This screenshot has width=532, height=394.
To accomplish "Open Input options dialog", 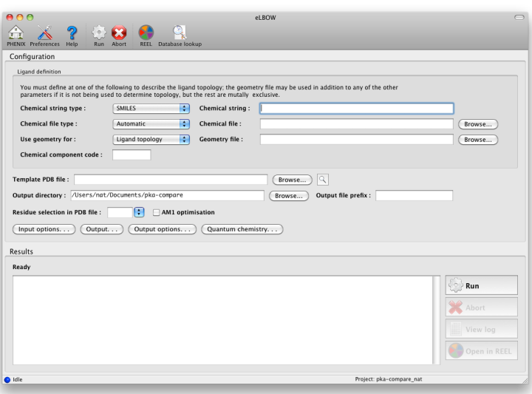I will pyautogui.click(x=44, y=229).
